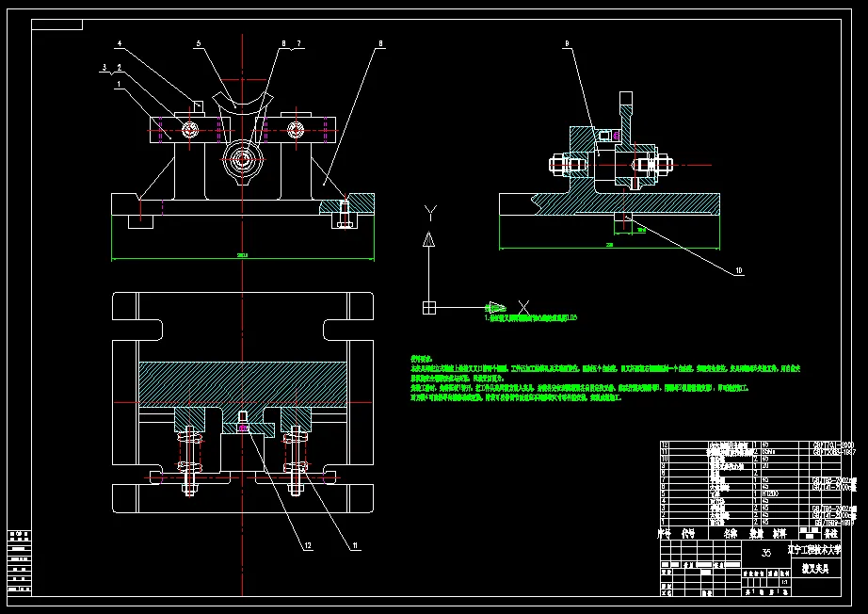Viewport: 868px width, 614px height.
Task: Click part balloon number 4
Action: pyautogui.click(x=120, y=43)
